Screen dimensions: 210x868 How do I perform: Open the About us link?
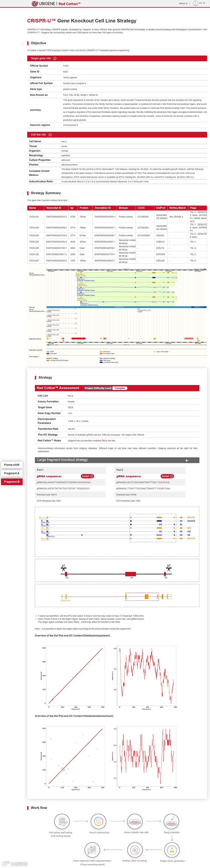[183, 3]
